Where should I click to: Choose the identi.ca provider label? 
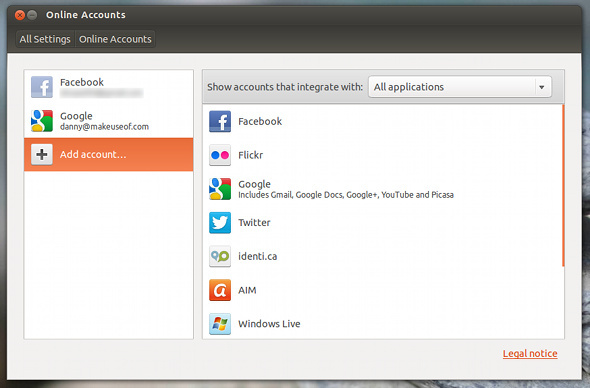tap(258, 256)
